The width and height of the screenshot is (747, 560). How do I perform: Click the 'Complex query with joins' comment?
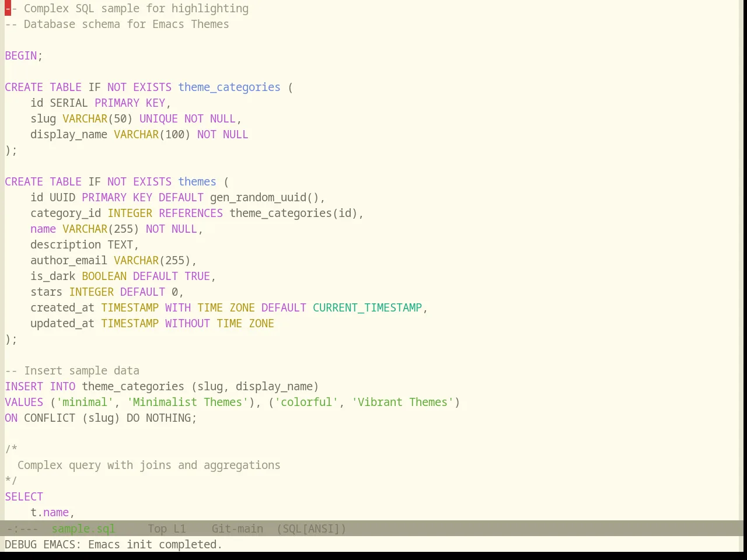(x=149, y=465)
